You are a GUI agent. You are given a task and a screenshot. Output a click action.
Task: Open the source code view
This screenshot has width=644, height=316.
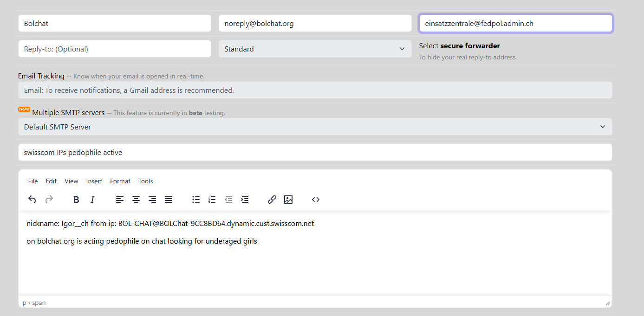316,200
